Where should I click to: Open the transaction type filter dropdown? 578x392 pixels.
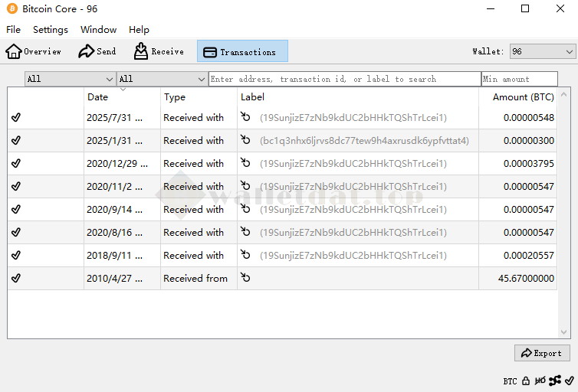(x=162, y=79)
